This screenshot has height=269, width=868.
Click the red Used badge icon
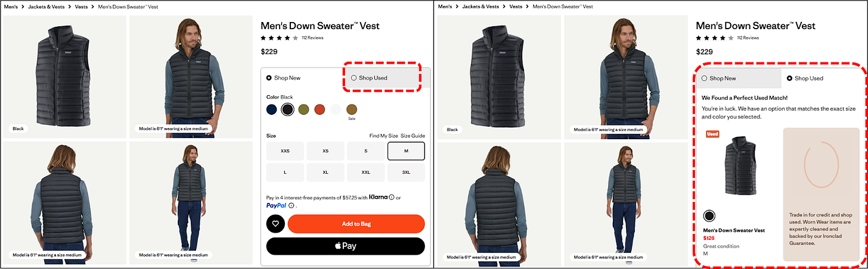(x=712, y=134)
